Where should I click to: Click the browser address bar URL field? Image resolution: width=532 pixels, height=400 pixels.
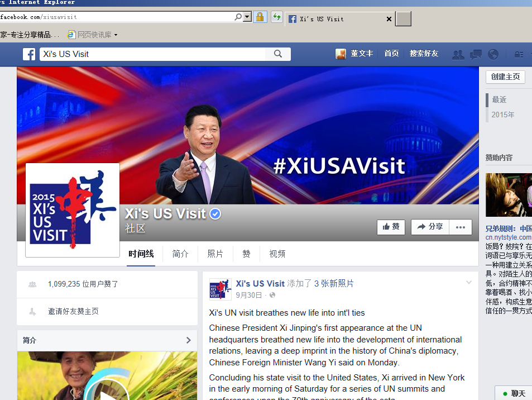coord(117,17)
